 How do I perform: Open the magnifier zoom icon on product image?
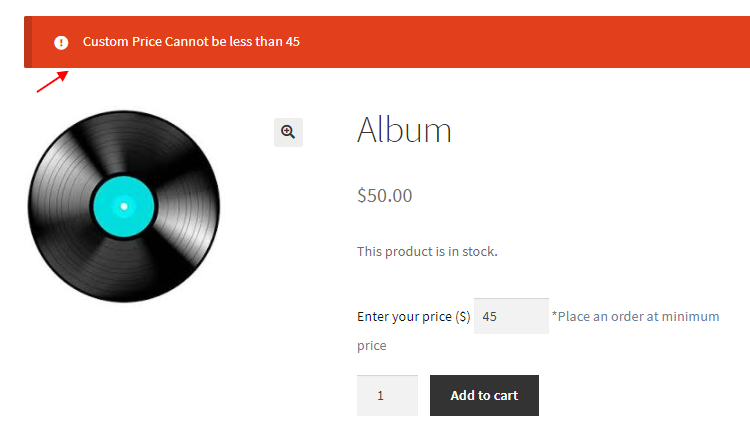(288, 132)
